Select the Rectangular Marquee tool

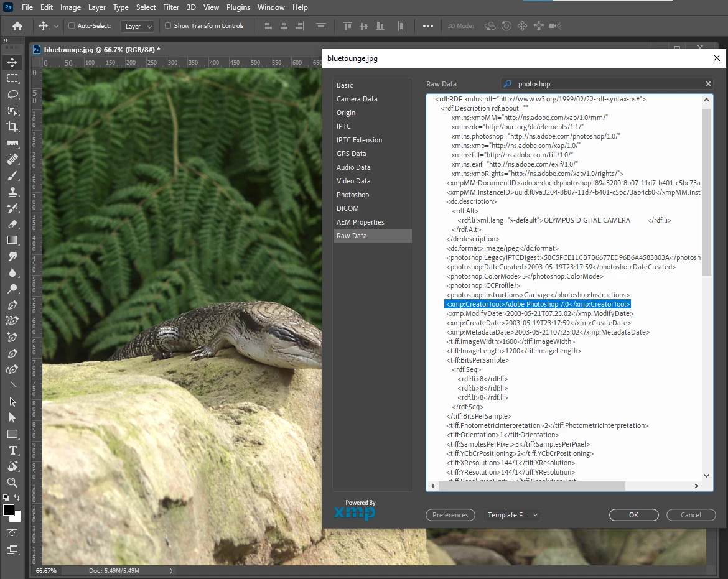click(x=12, y=78)
